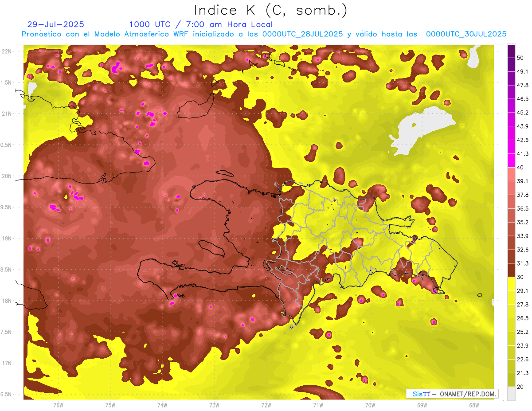Click the legend value '47.8'
This screenshot has height=411, width=532.
click(523, 85)
